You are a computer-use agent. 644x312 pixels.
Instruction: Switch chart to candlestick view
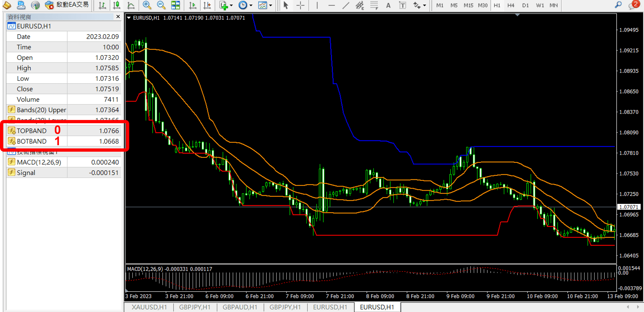coord(117,5)
